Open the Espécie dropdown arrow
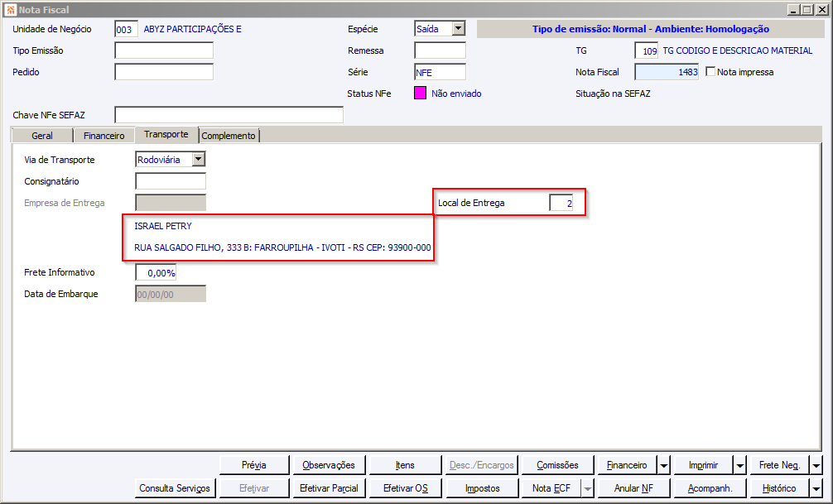The width and height of the screenshot is (833, 504). click(458, 29)
